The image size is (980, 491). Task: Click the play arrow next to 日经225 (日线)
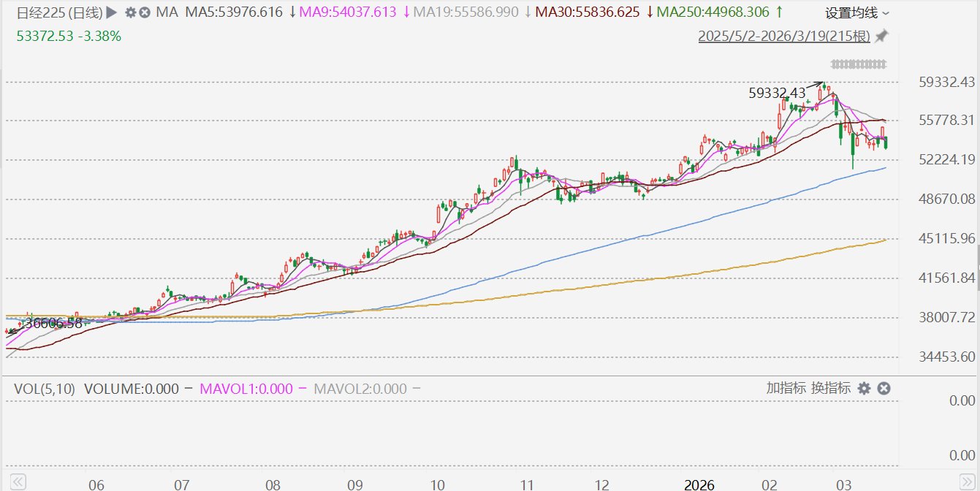tap(111, 12)
